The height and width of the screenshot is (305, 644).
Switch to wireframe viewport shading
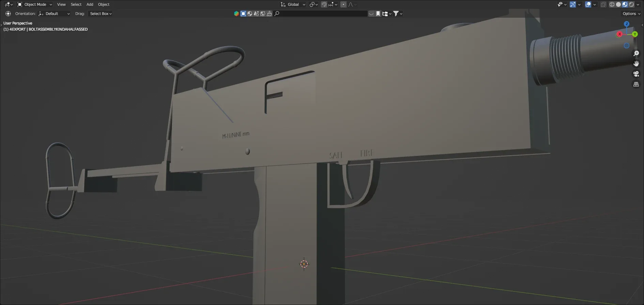612,4
